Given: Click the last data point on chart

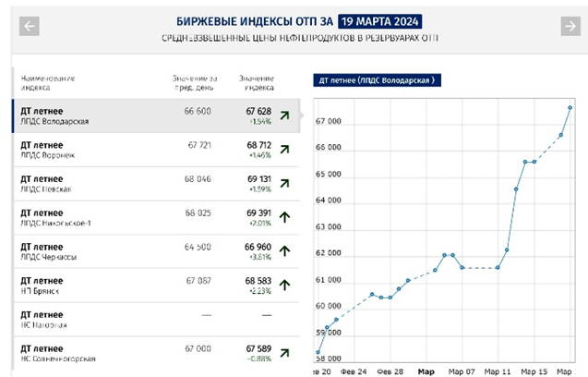Looking at the screenshot, I should [570, 108].
